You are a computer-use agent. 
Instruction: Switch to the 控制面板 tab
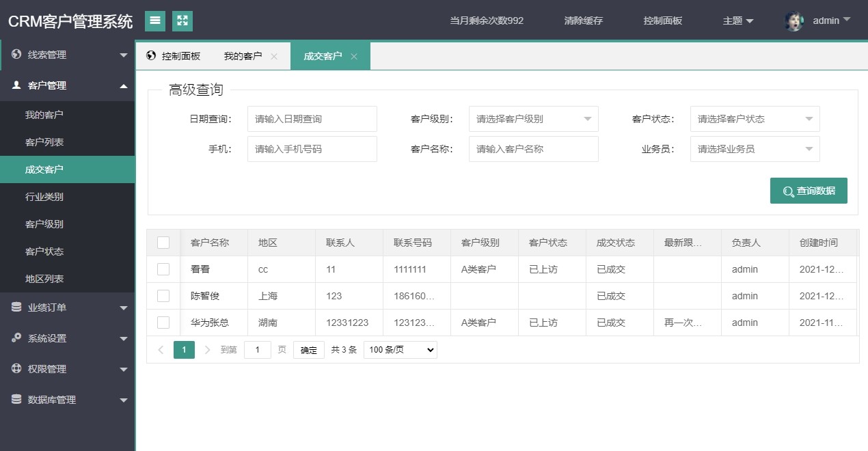pos(174,56)
